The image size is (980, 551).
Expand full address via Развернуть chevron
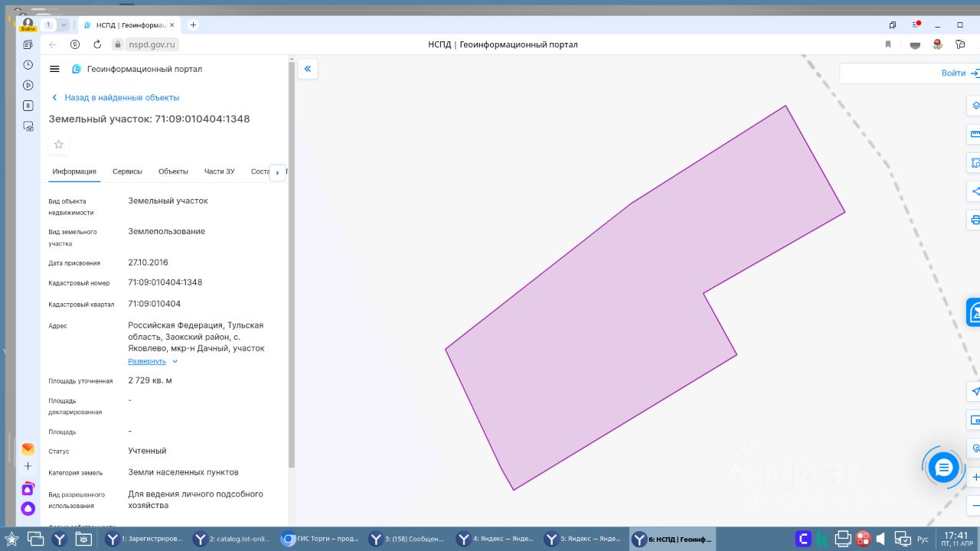(x=175, y=361)
